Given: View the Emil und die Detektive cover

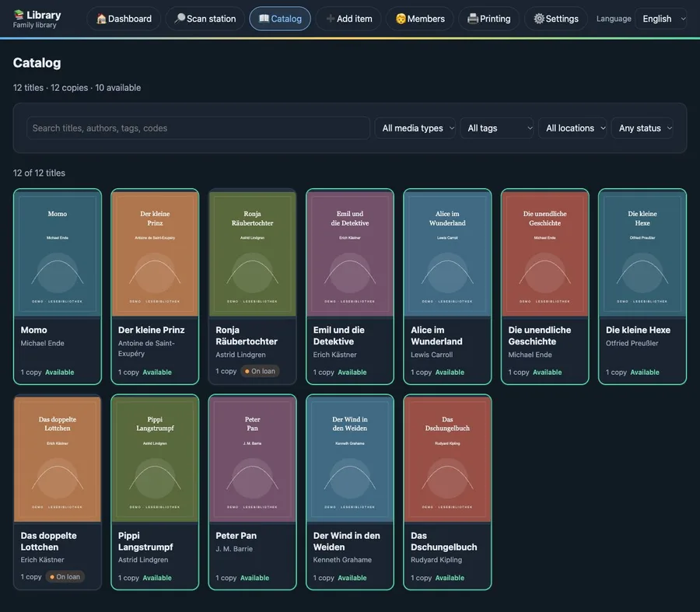Looking at the screenshot, I should (x=350, y=253).
